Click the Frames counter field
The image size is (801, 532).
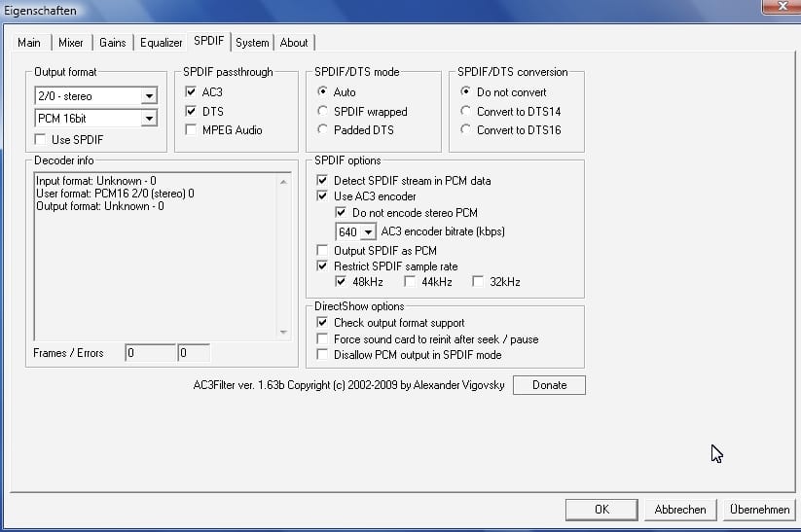[149, 353]
